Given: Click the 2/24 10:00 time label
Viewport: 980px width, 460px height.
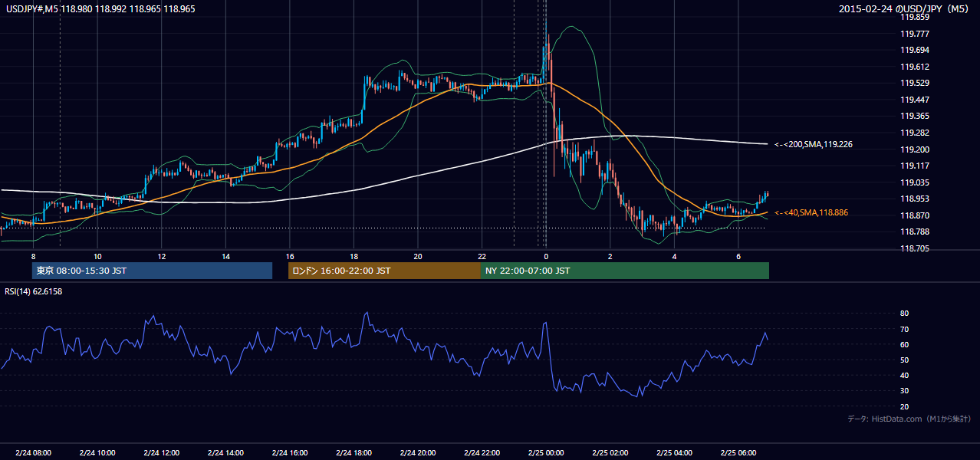Looking at the screenshot, I should [x=97, y=453].
